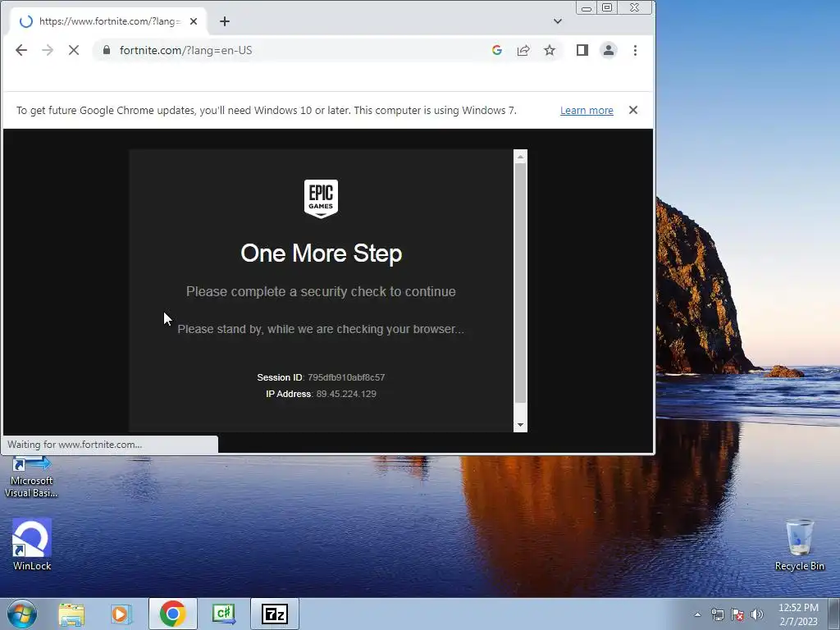This screenshot has width=840, height=630.
Task: Click the volume speaker tray icon
Action: (x=757, y=614)
